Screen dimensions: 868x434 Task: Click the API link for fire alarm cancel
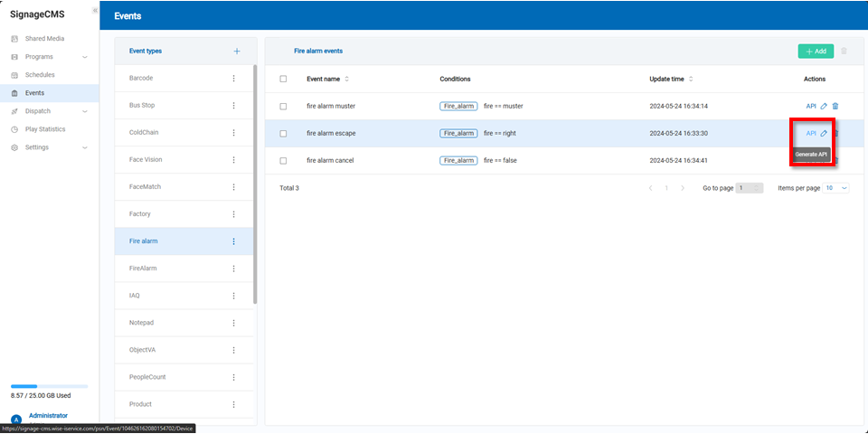[811, 160]
